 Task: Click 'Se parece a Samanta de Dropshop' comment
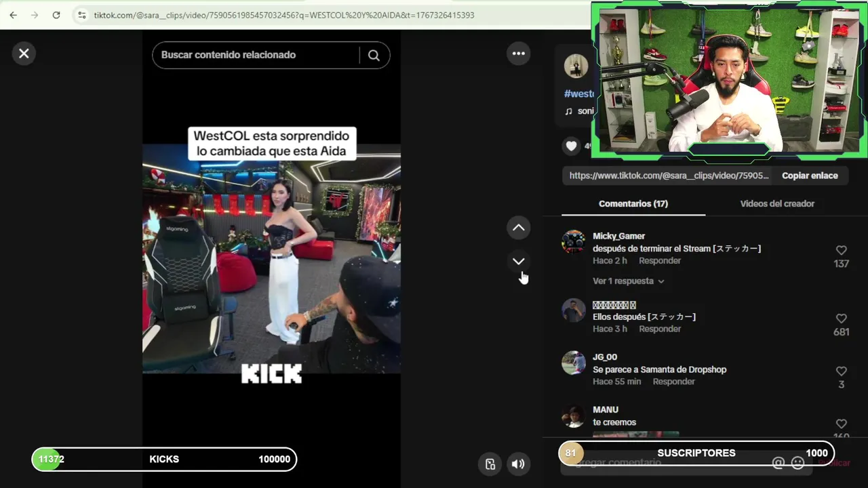click(x=659, y=370)
